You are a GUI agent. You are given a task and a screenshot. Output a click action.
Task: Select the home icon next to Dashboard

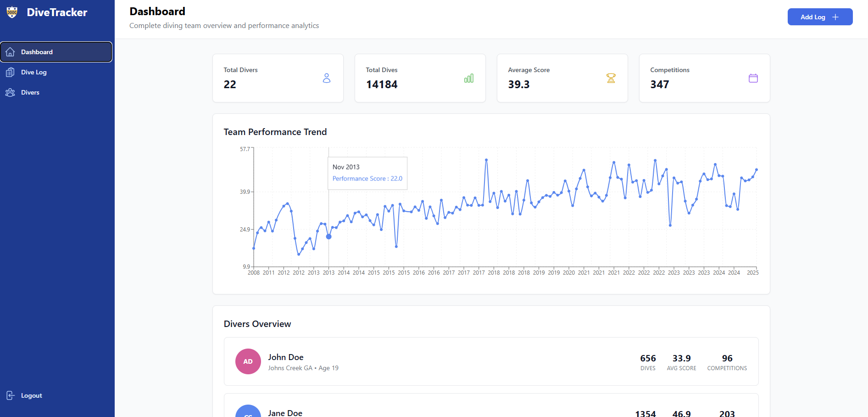tap(11, 52)
